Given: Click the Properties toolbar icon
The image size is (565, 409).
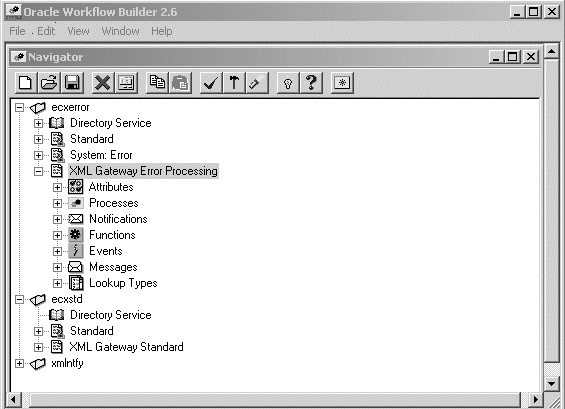Looking at the screenshot, I should 126,83.
